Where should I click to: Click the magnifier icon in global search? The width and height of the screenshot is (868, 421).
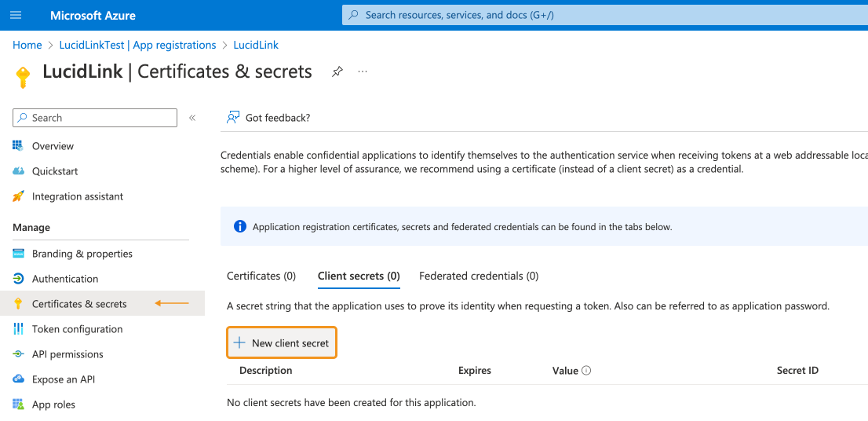pos(353,15)
